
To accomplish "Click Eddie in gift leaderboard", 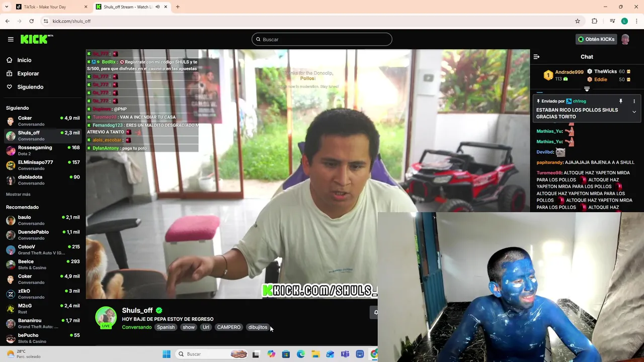I will (600, 79).
